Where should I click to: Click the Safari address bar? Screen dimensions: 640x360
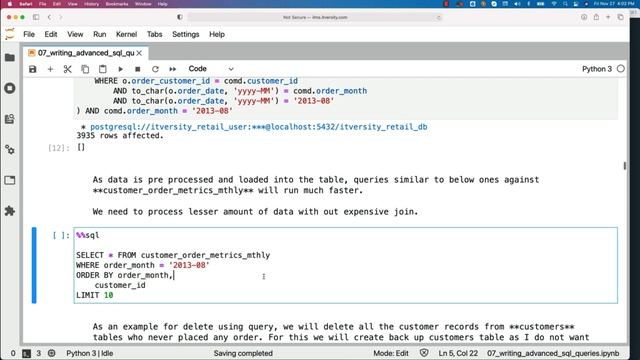pos(315,17)
